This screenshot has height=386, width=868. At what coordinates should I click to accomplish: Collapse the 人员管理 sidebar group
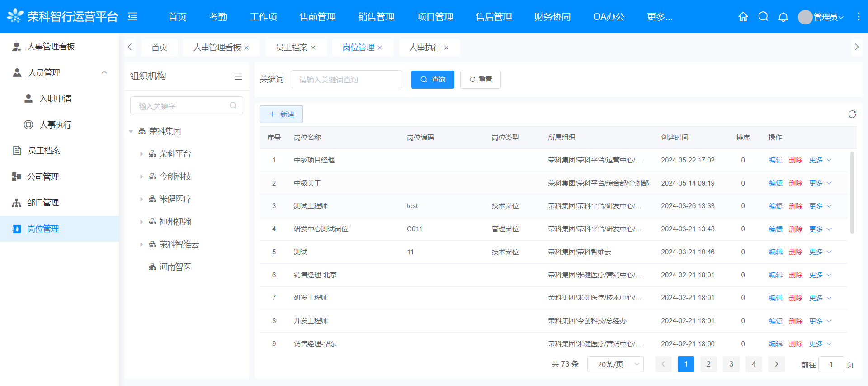pos(104,72)
